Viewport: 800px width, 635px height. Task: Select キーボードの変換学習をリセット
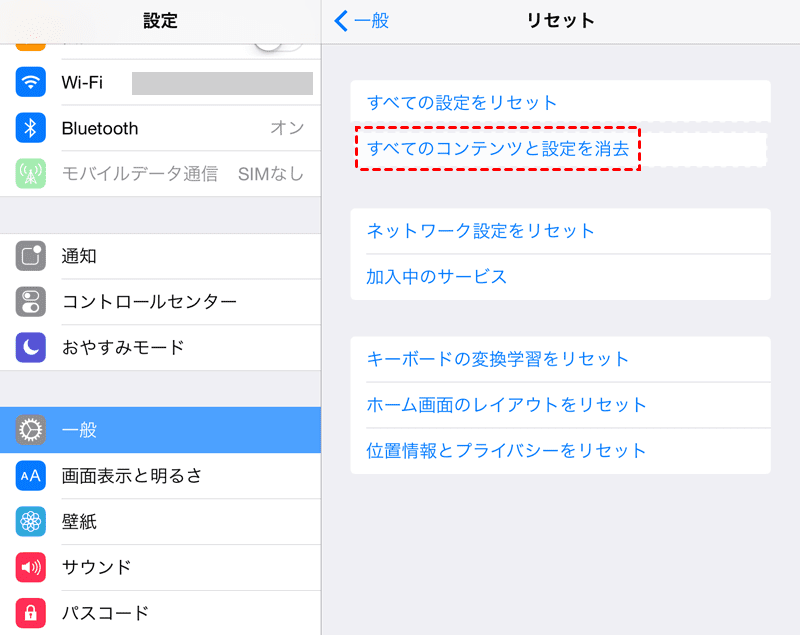click(498, 359)
